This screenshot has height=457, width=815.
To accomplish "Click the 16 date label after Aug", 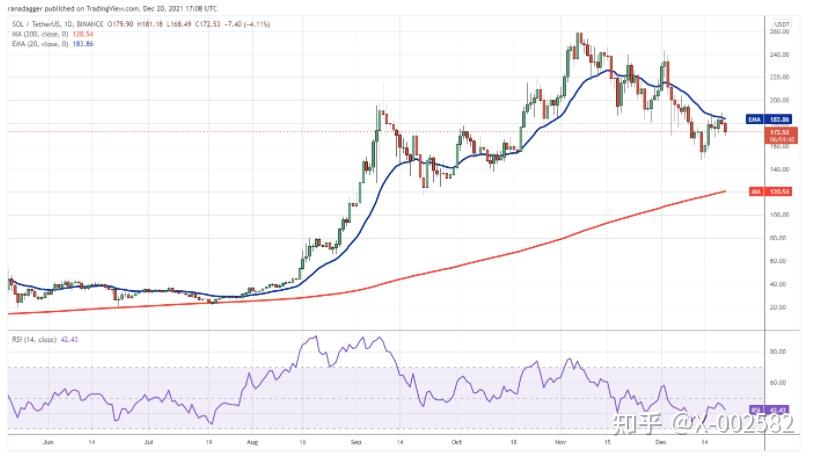I will 302,442.
